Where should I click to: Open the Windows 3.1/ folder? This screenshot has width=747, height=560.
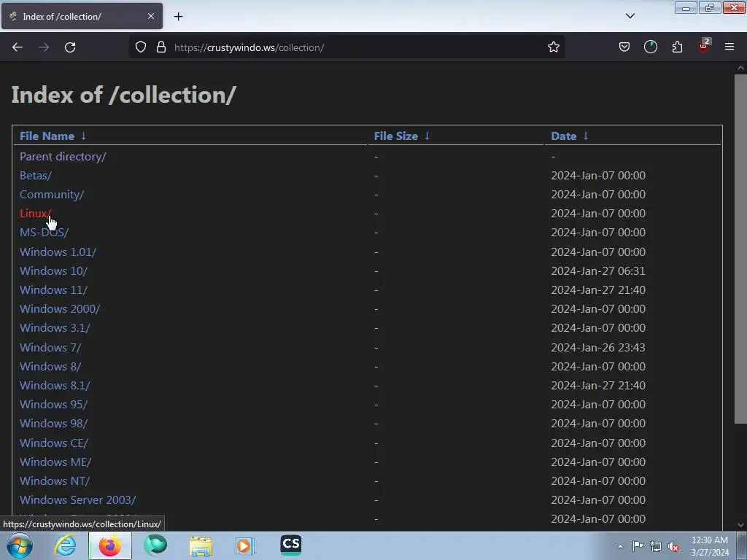[55, 328]
